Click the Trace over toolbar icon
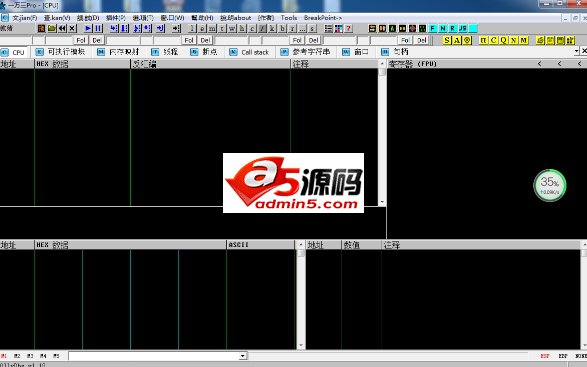This screenshot has height=367, width=587. (147, 28)
